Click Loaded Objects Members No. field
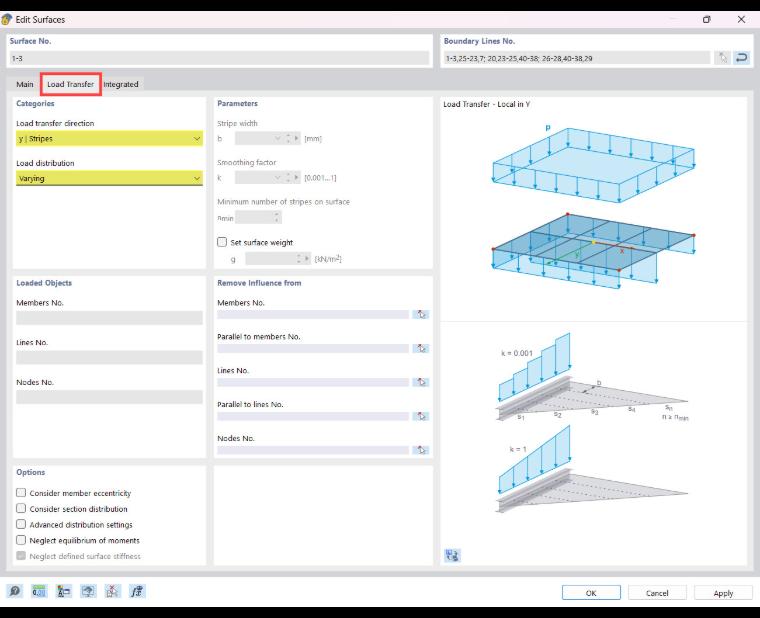 (x=109, y=318)
